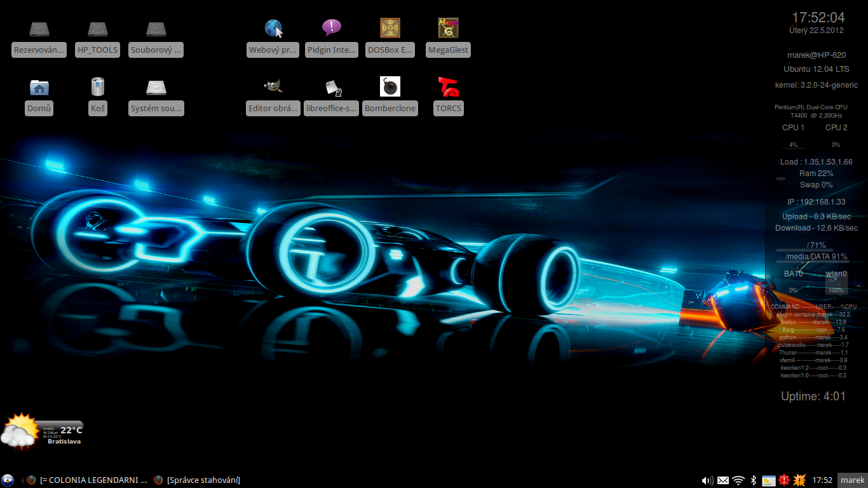Viewport: 868px width, 488px height.
Task: Launch the Webový pr… browser icon
Action: pyautogui.click(x=273, y=29)
